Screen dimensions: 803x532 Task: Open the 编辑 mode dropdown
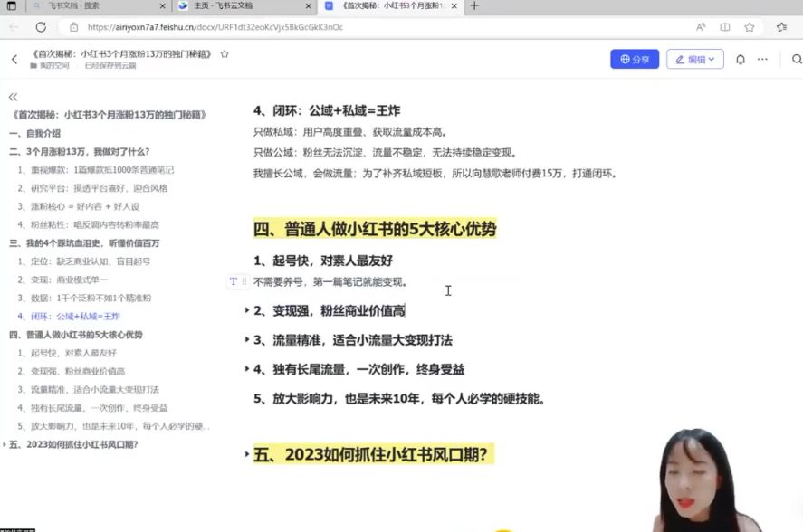click(x=695, y=60)
